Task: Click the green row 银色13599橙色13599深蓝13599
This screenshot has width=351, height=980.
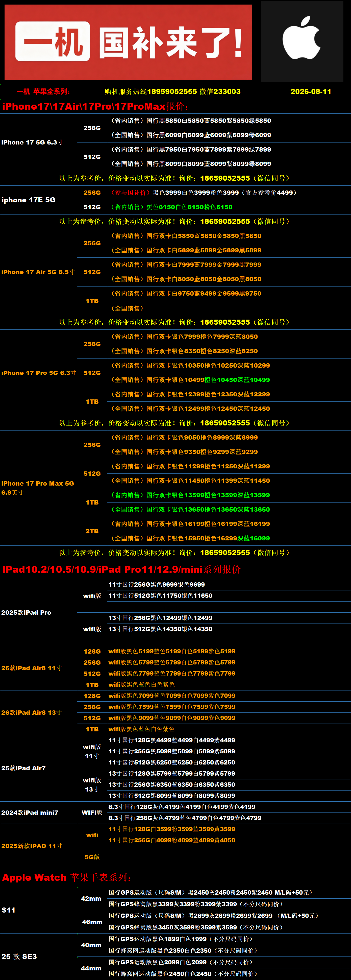Action: point(229,495)
